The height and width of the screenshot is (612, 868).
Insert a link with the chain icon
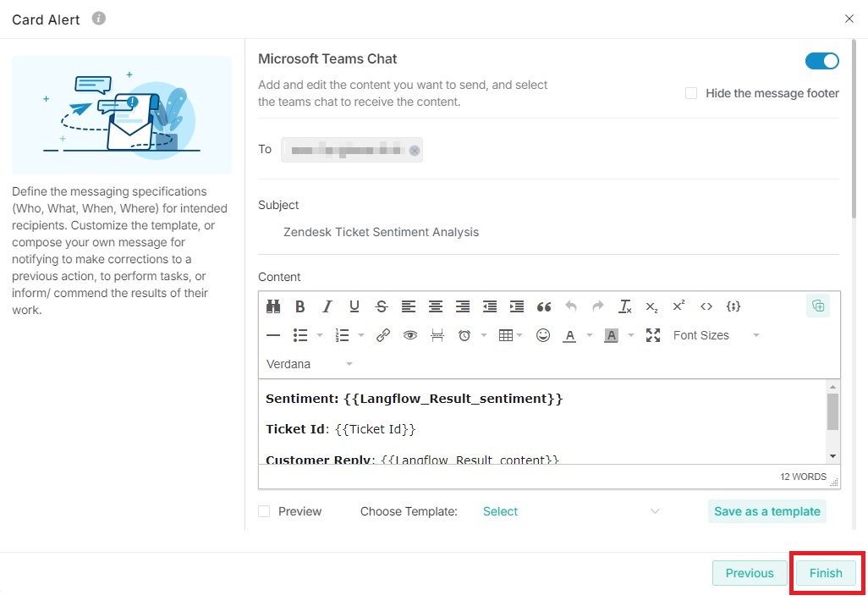[383, 335]
